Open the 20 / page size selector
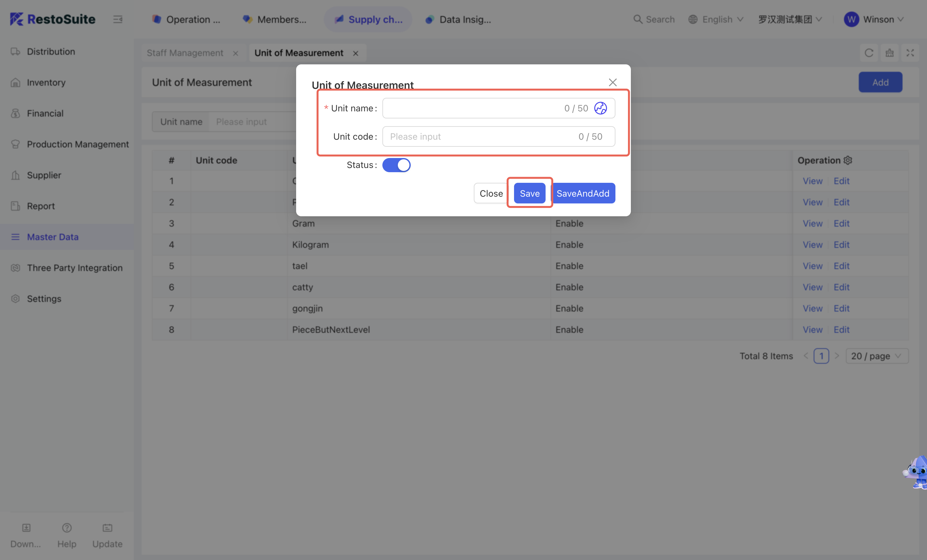The image size is (927, 560). pos(876,356)
